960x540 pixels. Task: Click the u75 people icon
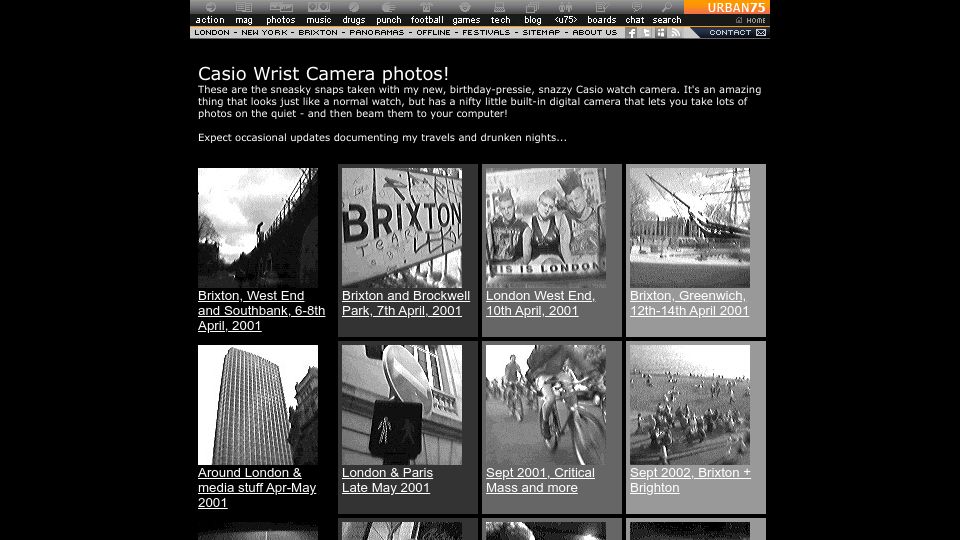(566, 7)
